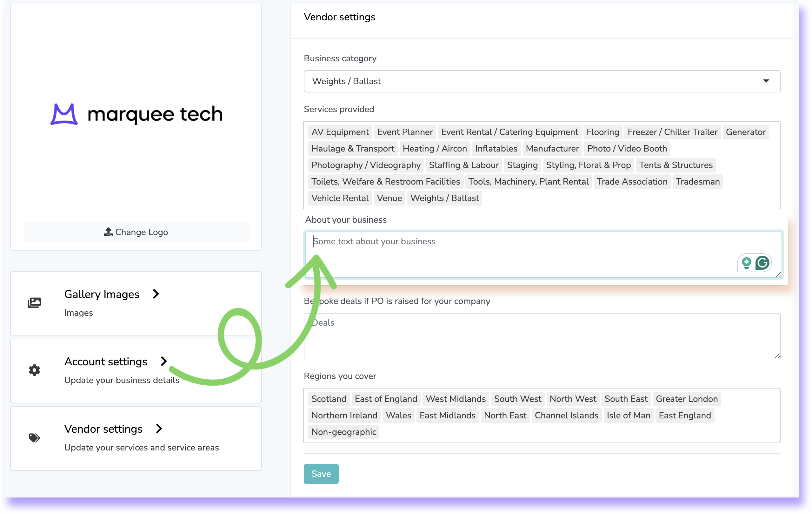Pick Scotland region tag

coord(329,399)
